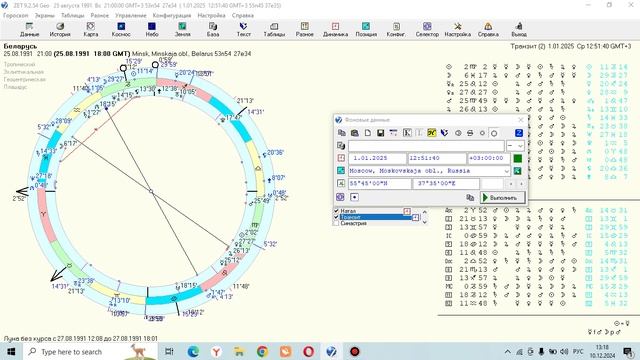Image resolution: width=640 pixels, height=360 pixels.
Task: Click the time field 12:51:40
Action: tap(437, 158)
